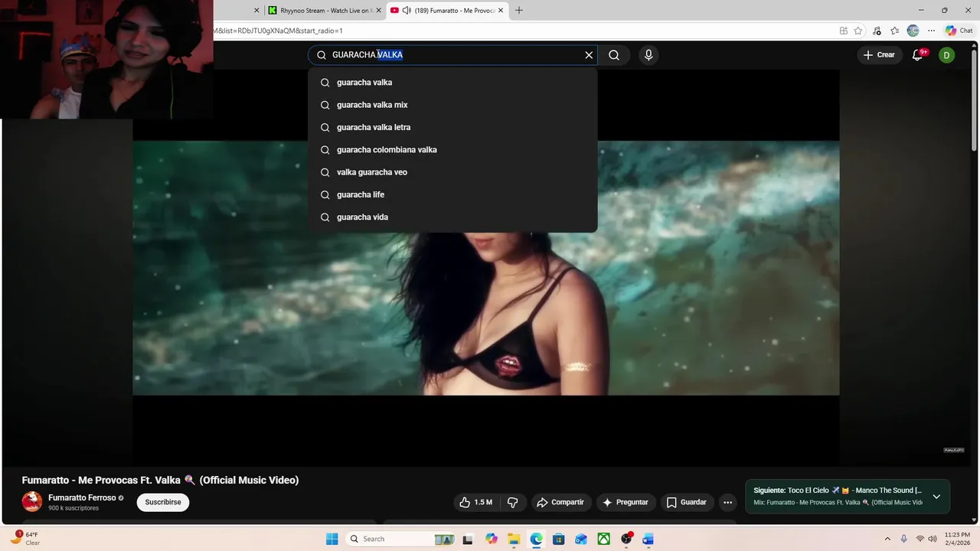Click the video title text
Image resolution: width=980 pixels, height=551 pixels.
(160, 480)
